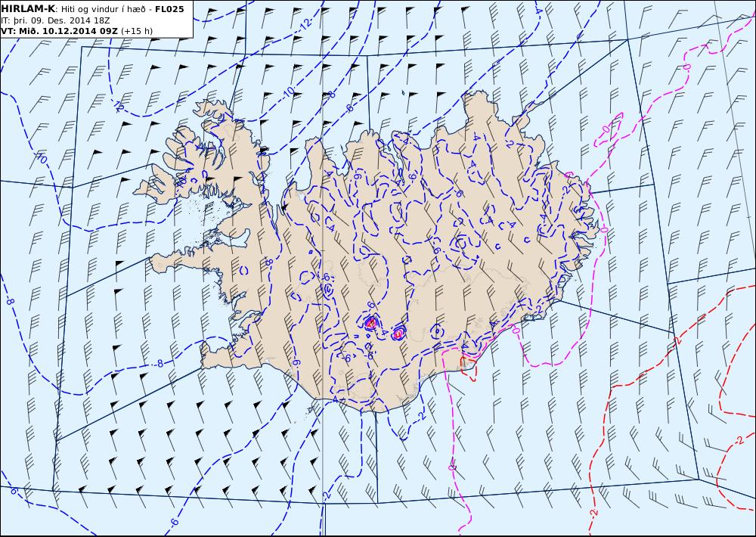Click the forecast offset '(+15 h)' text
Viewport: 756px width, 537px height.
pyautogui.click(x=137, y=31)
